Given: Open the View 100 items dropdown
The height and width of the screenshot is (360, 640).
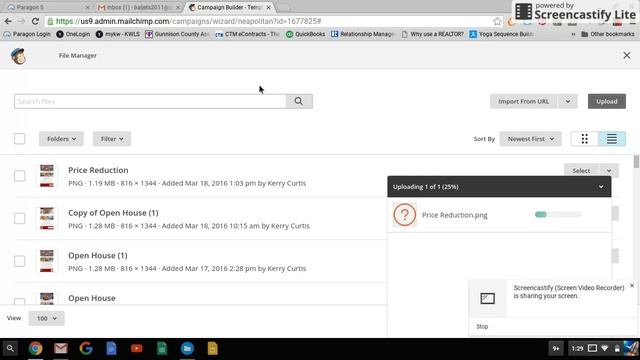Looking at the screenshot, I should tap(46, 318).
